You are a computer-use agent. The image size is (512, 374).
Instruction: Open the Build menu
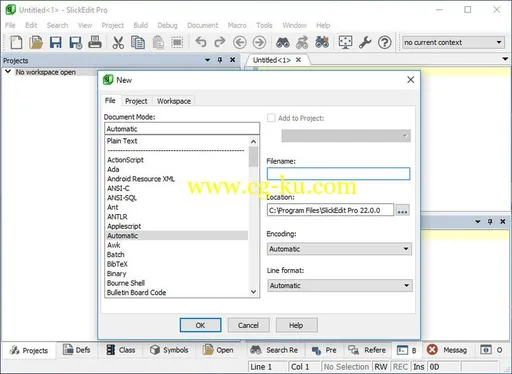point(141,25)
